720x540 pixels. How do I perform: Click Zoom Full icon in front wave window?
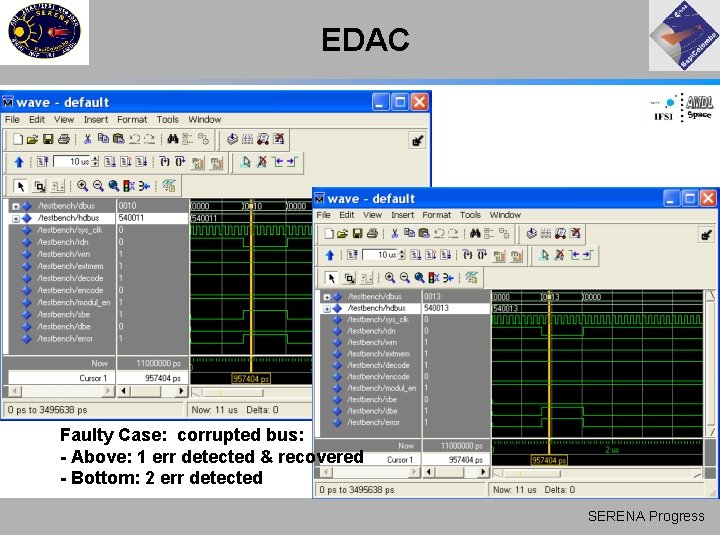[x=419, y=277]
